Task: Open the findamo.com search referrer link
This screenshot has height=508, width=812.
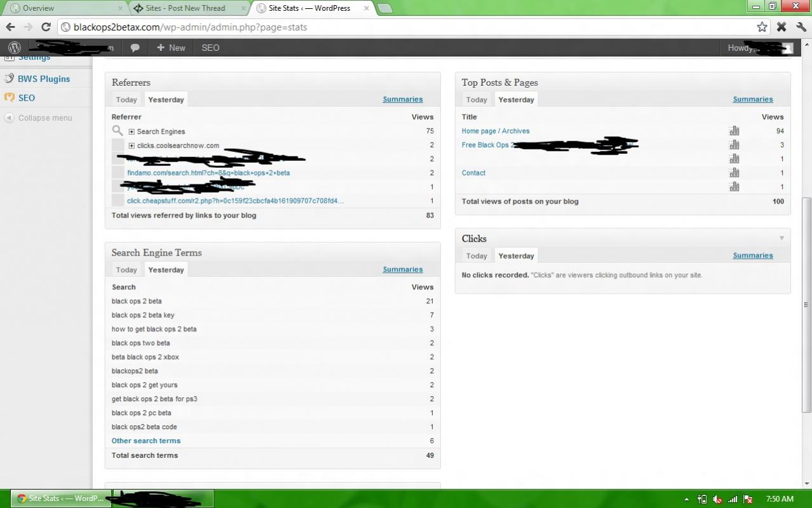Action: click(208, 173)
